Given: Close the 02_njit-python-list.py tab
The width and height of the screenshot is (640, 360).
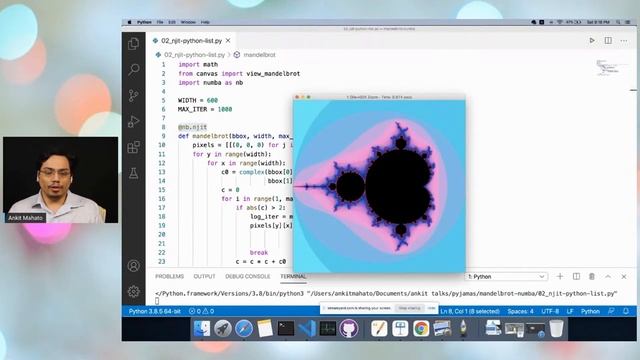Looking at the screenshot, I should pos(228,40).
